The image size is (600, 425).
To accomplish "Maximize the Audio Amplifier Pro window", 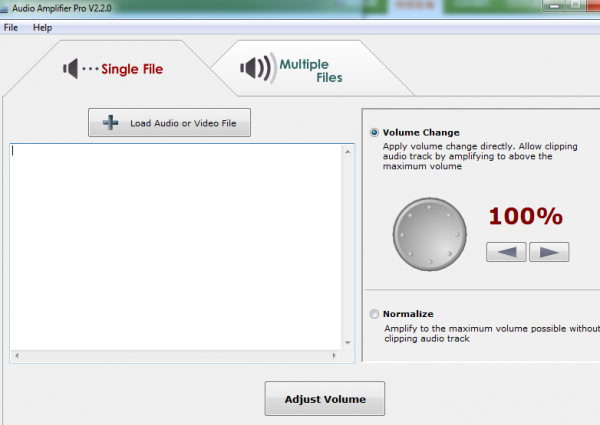I will coord(575,5).
